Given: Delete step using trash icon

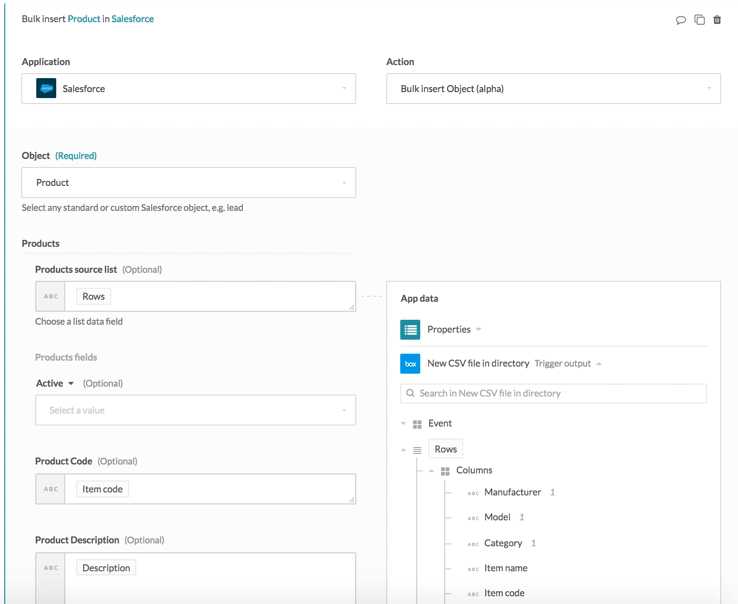Looking at the screenshot, I should 717,20.
